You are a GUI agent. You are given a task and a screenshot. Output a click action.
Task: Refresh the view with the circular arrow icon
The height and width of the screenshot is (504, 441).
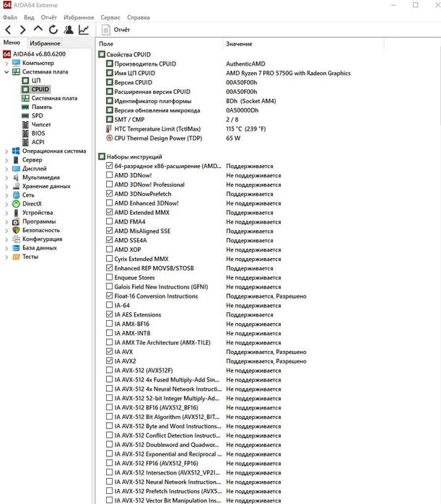click(53, 30)
